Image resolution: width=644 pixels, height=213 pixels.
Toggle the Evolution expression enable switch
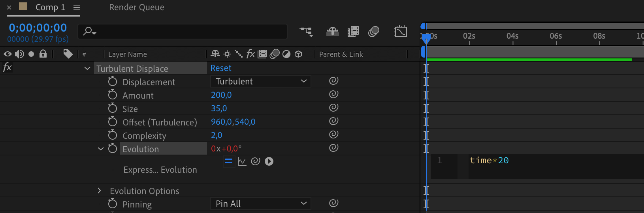228,161
